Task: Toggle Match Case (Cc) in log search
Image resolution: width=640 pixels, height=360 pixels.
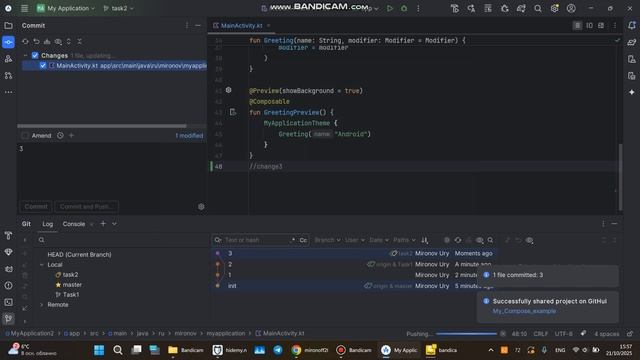Action: pos(303,240)
